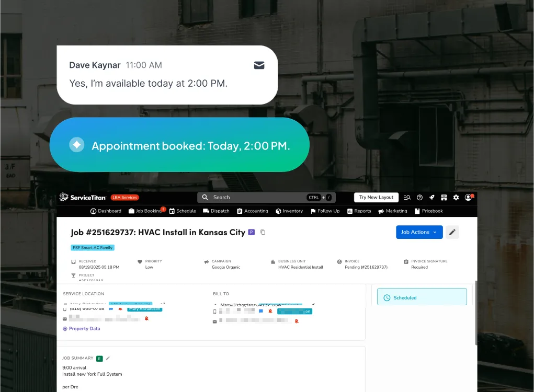Click the Appointment booked notification bubble
This screenshot has height=392, width=534.
[x=179, y=145]
